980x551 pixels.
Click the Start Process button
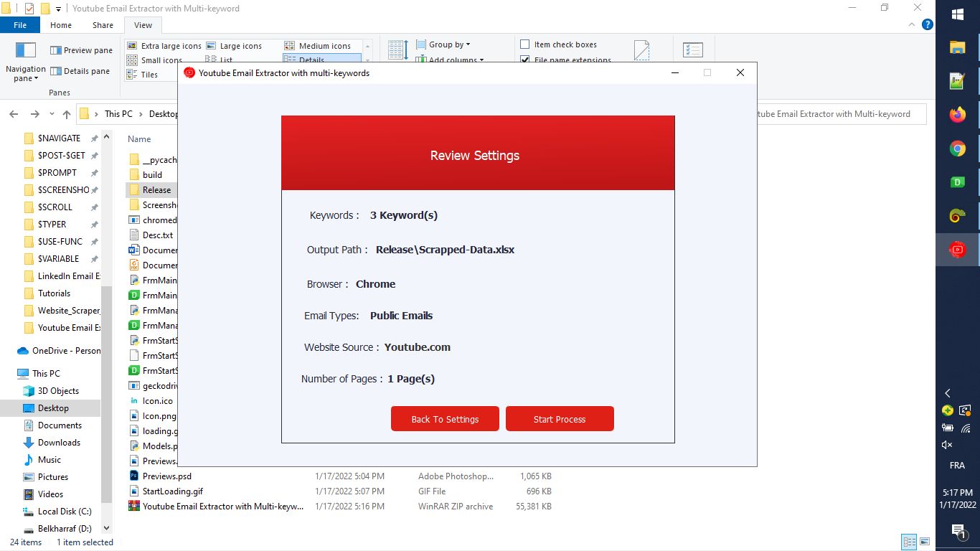coord(560,419)
